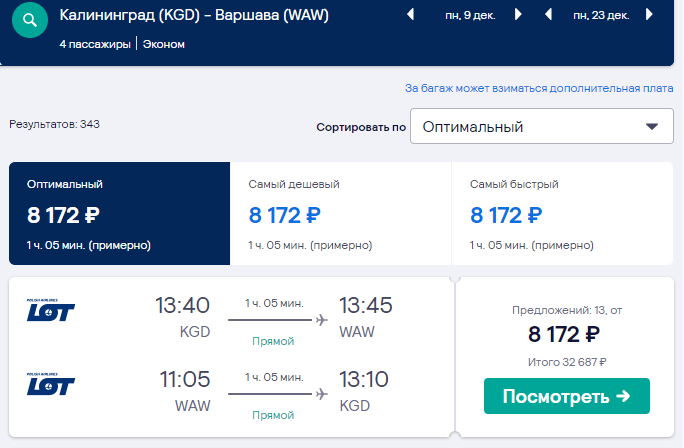Image resolution: width=684 pixels, height=448 pixels.
Task: Open the sort-by Оптимальный dropdown
Action: point(542,127)
